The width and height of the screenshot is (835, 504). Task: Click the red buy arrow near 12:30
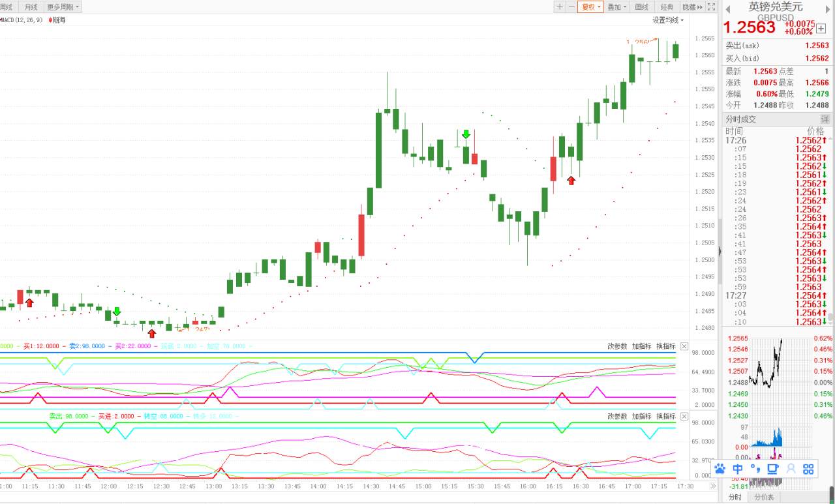click(x=152, y=333)
